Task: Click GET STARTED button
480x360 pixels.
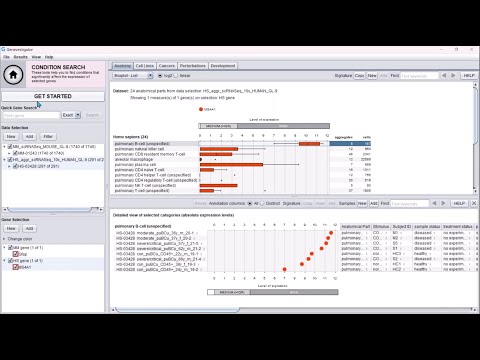Action: pyautogui.click(x=53, y=96)
